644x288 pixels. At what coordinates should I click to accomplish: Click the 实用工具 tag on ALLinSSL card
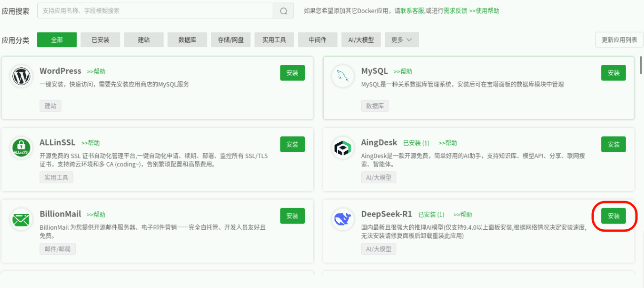point(56,177)
